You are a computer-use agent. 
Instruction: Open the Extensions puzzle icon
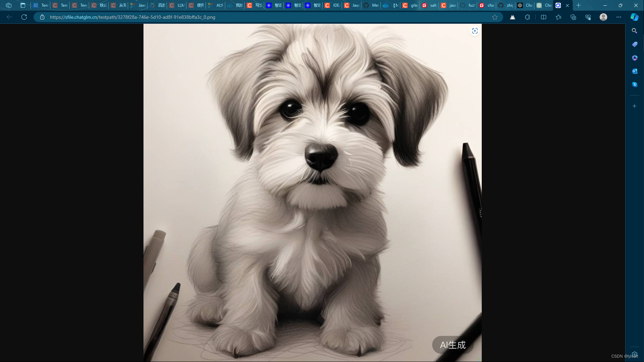pos(527,17)
